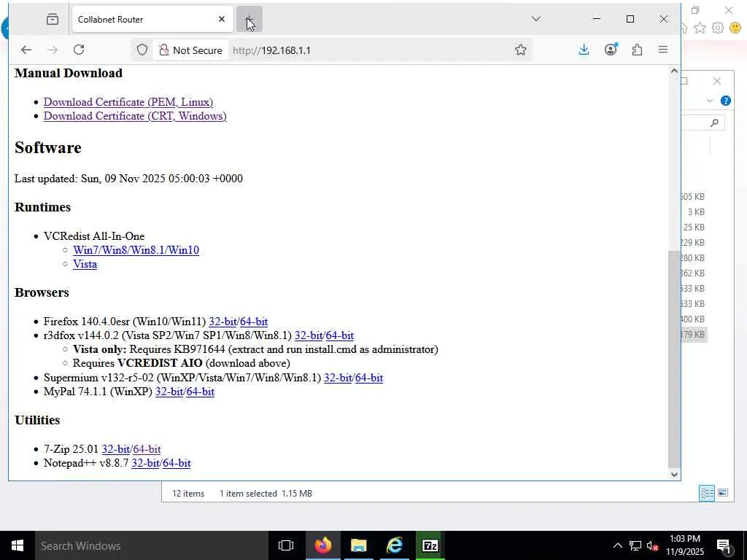Reload the current page
This screenshot has height=560, width=747.
(x=79, y=50)
